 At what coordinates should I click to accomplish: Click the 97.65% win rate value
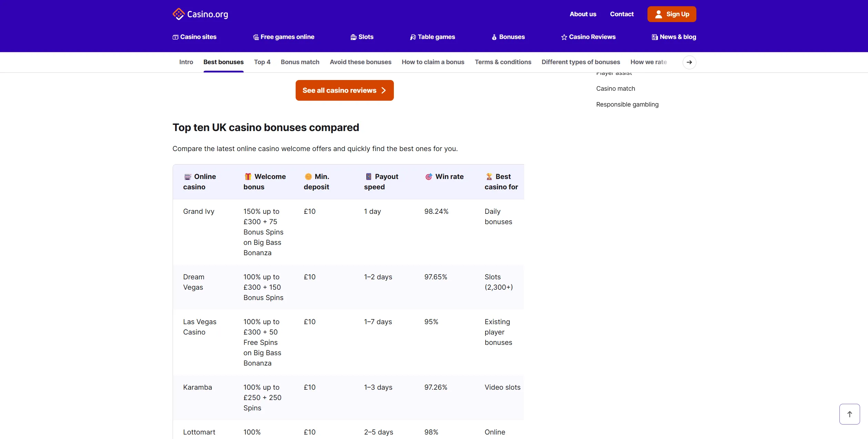coord(436,277)
